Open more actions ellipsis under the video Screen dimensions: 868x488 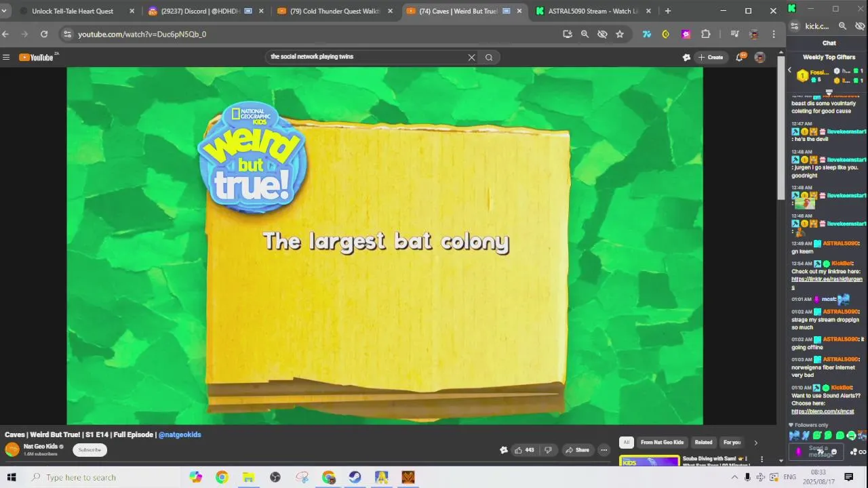click(604, 450)
